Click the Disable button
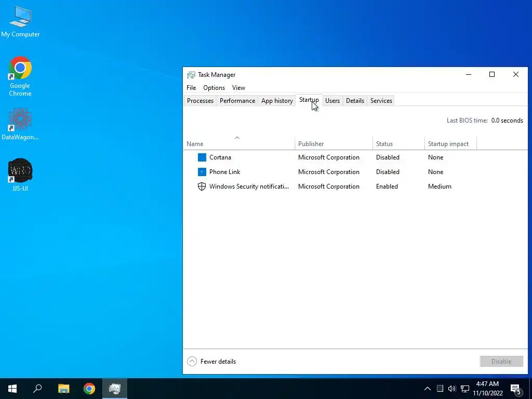The image size is (532, 399). click(501, 362)
